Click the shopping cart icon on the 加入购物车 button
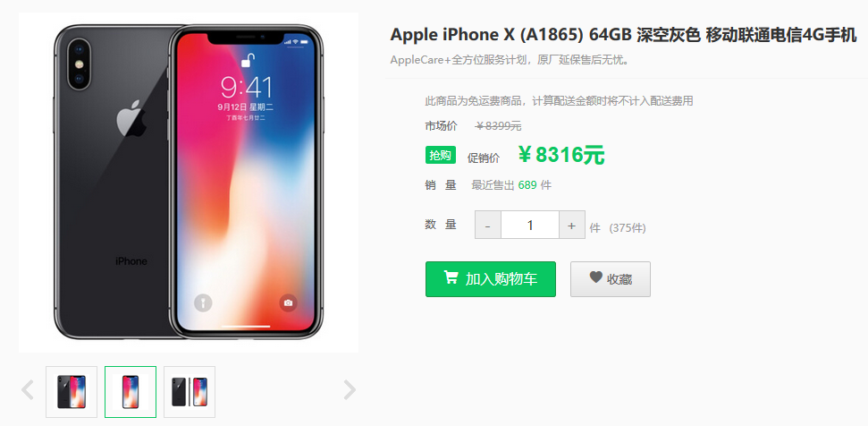This screenshot has width=868, height=426. tap(451, 277)
